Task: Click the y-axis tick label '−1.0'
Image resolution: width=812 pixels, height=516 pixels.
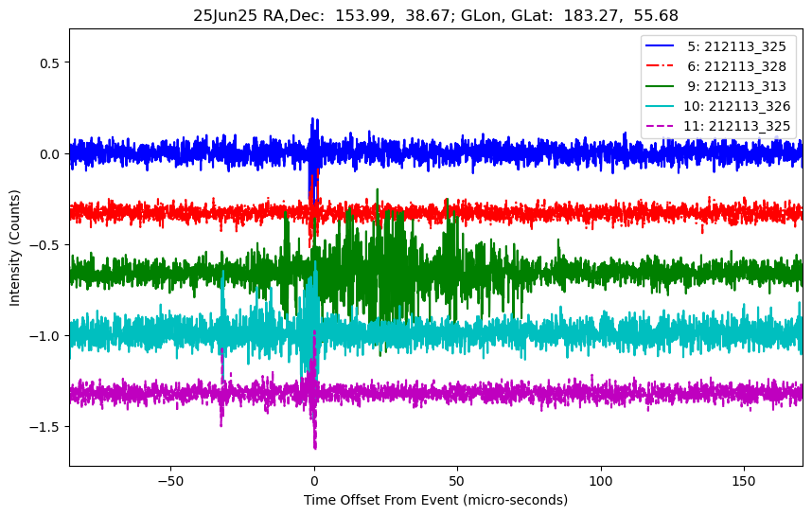Action: 45,336
